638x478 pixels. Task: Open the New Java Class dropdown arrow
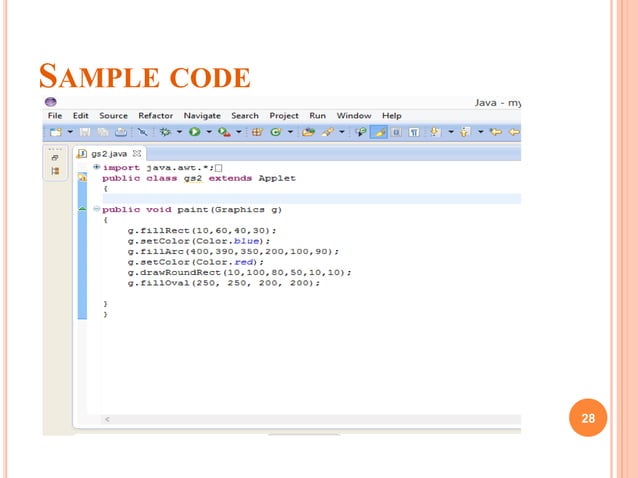pyautogui.click(x=290, y=132)
